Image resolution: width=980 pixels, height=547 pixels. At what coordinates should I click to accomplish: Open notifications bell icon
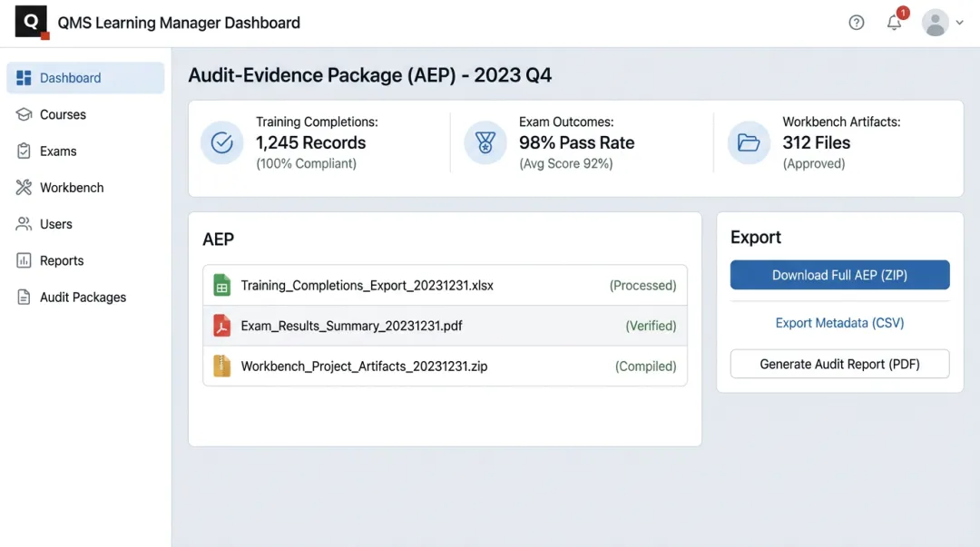click(x=894, y=23)
